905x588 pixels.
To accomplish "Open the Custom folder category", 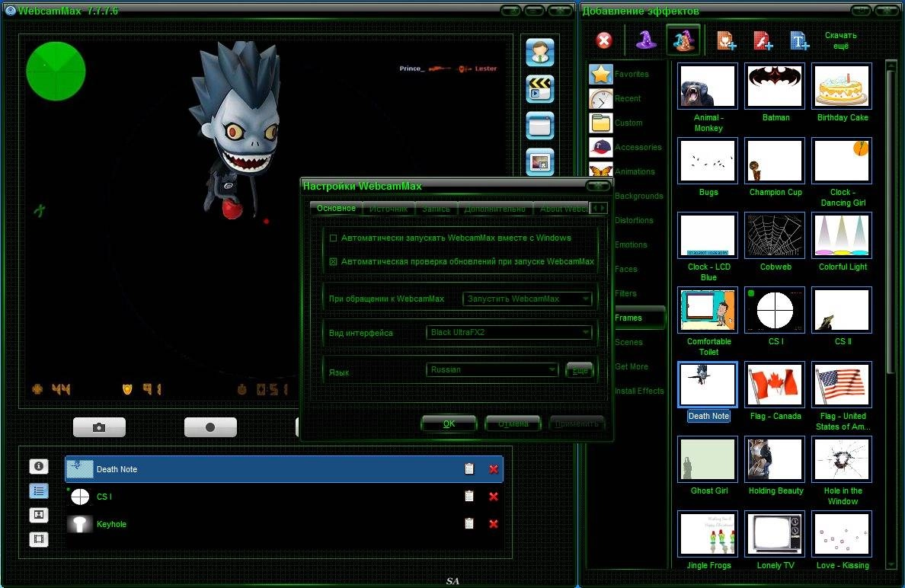I will [626, 123].
